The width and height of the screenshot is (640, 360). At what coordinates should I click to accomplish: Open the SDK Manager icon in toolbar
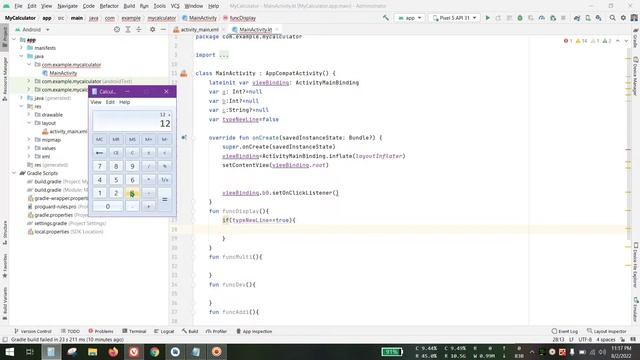point(598,18)
